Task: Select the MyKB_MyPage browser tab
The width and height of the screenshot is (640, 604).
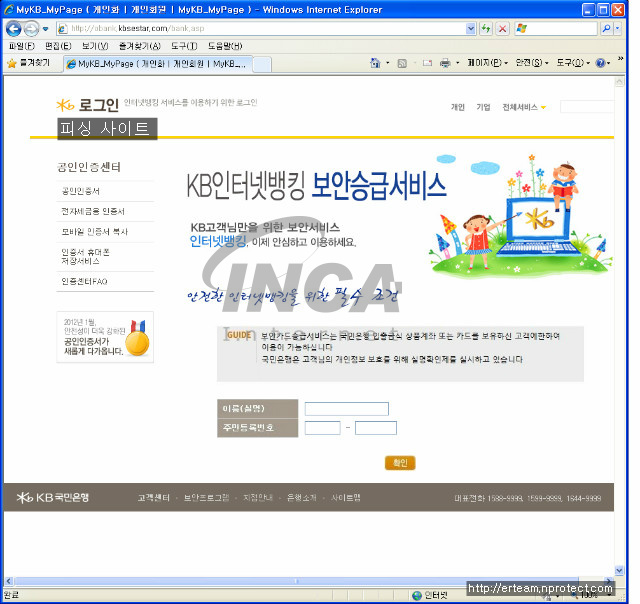Action: (x=158, y=64)
